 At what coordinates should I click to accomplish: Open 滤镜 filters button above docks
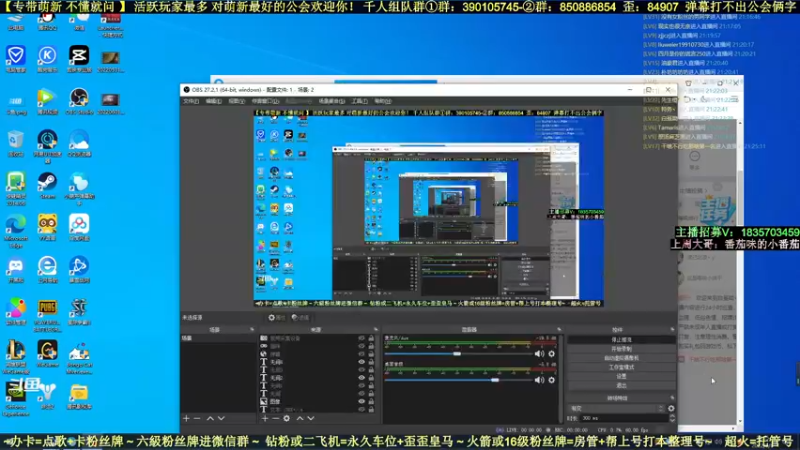pyautogui.click(x=301, y=317)
